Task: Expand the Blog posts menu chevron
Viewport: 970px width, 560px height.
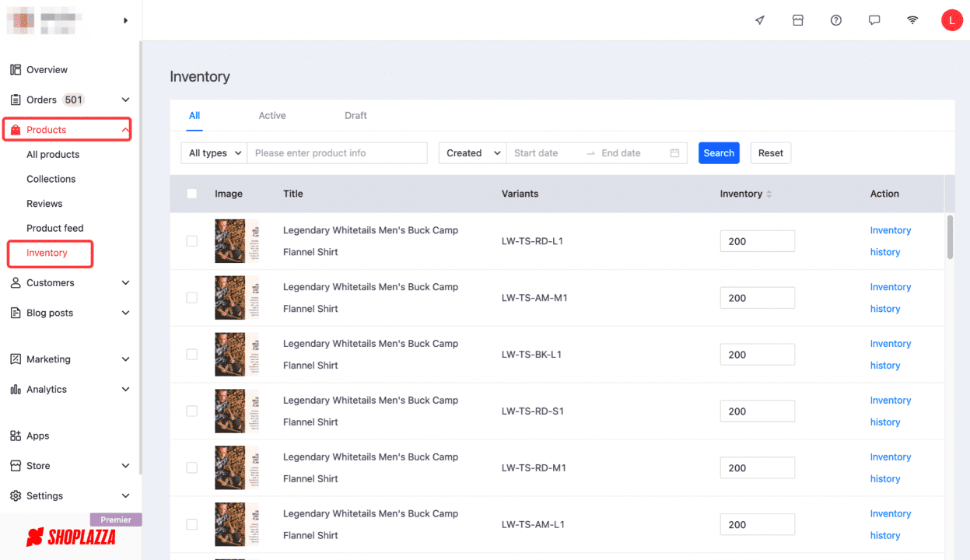Action: tap(126, 313)
